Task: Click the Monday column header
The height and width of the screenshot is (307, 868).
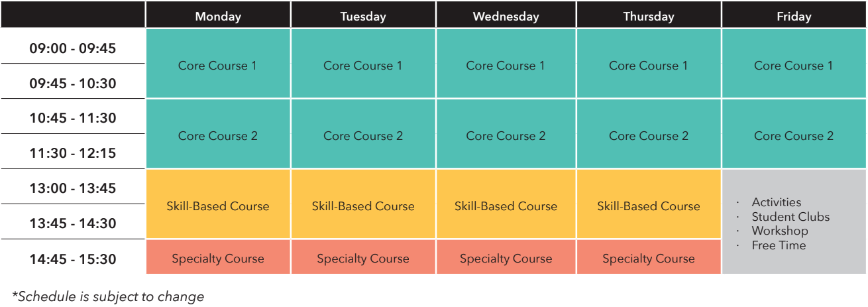Action: [x=218, y=17]
